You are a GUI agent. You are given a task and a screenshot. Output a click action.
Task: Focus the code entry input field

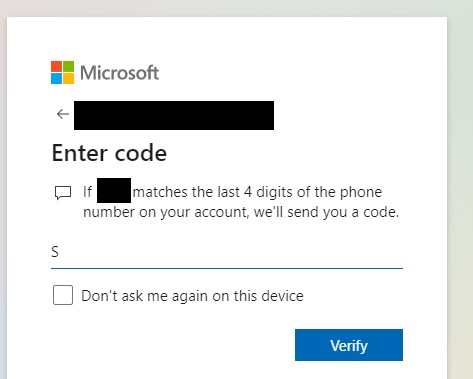point(227,252)
